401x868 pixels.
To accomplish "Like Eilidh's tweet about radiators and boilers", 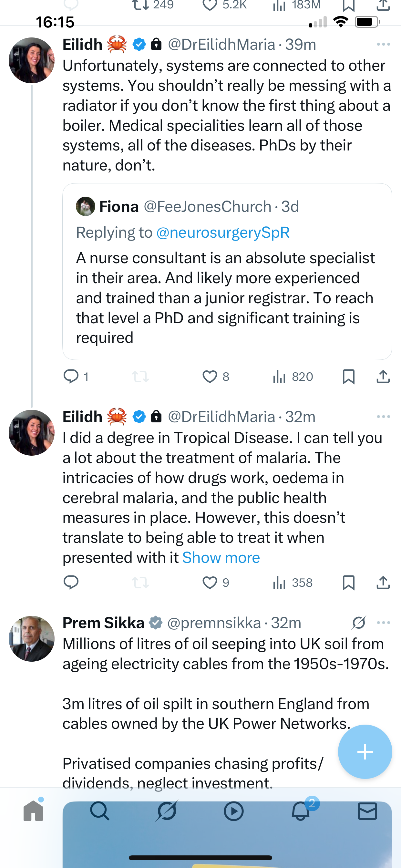I will (x=210, y=377).
